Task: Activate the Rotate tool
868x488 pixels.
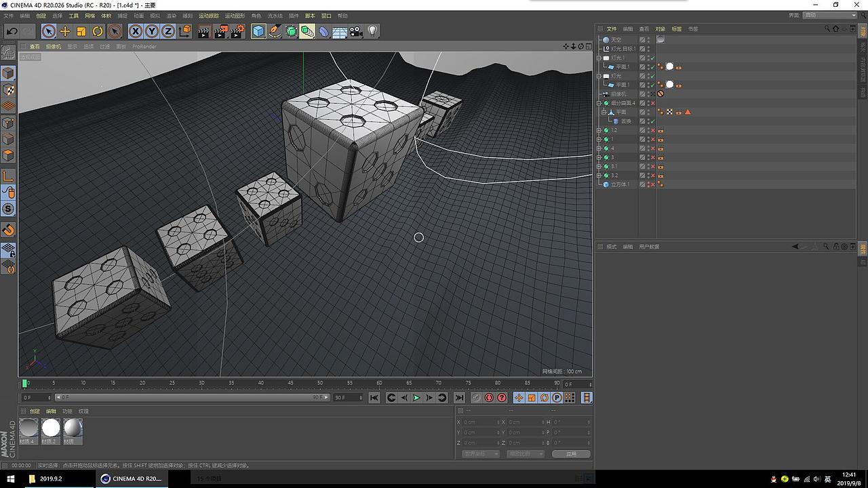Action: (x=98, y=31)
